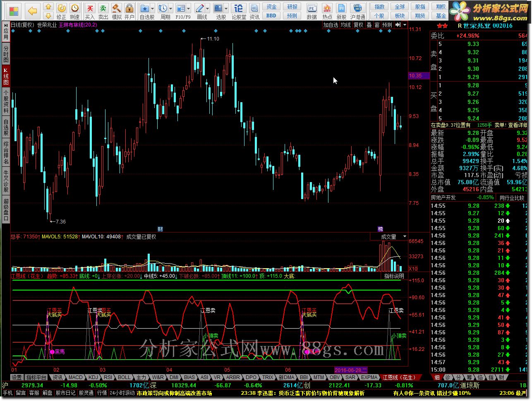Go back with the left arrow icon

pyautogui.click(x=32, y=10)
